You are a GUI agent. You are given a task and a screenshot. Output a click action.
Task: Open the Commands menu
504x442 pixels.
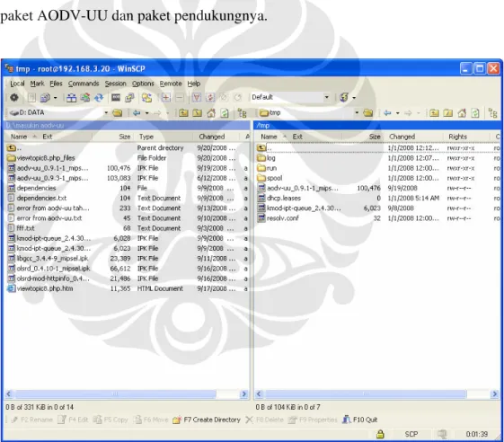(84, 84)
